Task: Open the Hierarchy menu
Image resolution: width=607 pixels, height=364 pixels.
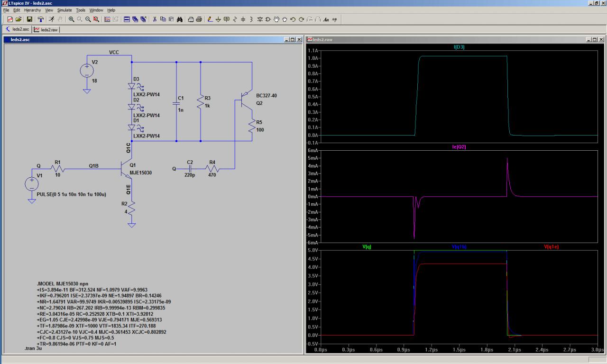Action: (33, 10)
